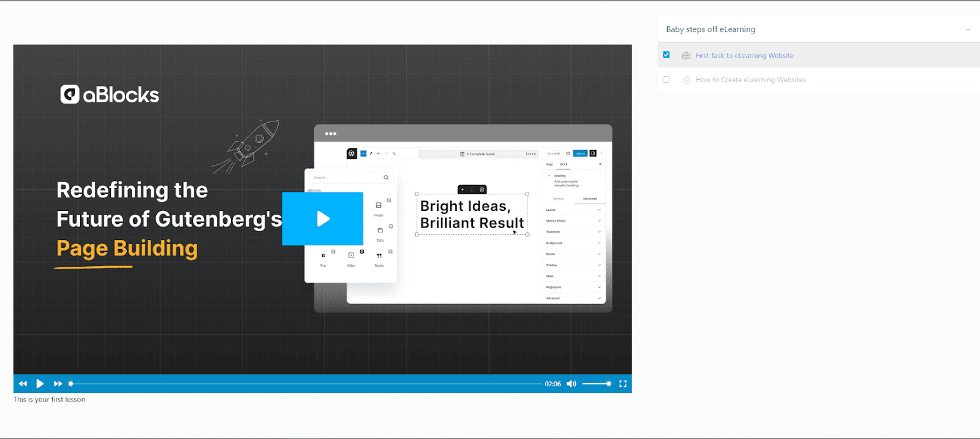Image resolution: width=980 pixels, height=439 pixels.
Task: Click the rewind button in video player
Action: point(23,384)
